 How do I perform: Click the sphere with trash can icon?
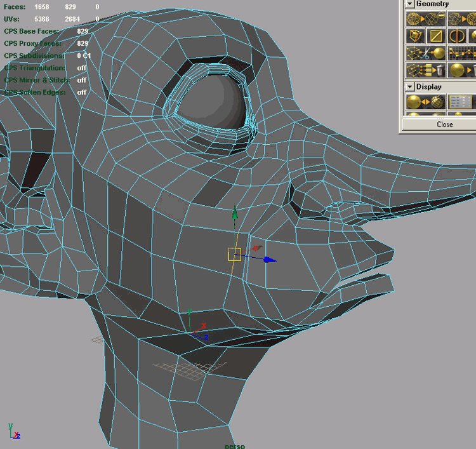point(461,70)
